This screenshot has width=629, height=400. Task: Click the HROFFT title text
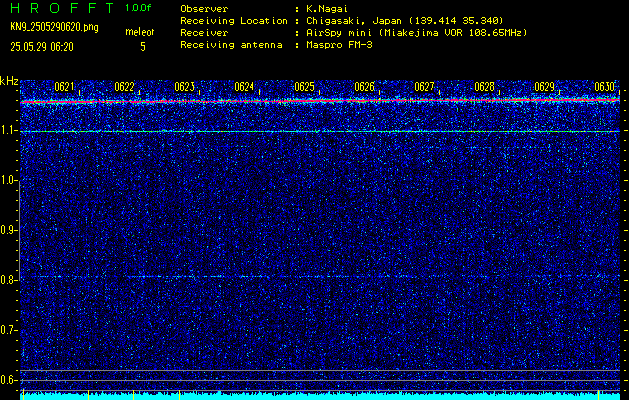(62, 8)
